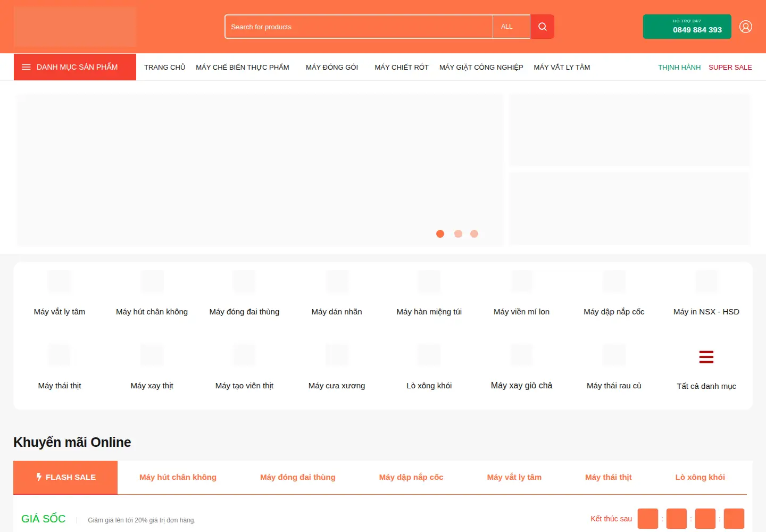Switch to the FLASH SALE tab
The image size is (766, 532).
[65, 477]
